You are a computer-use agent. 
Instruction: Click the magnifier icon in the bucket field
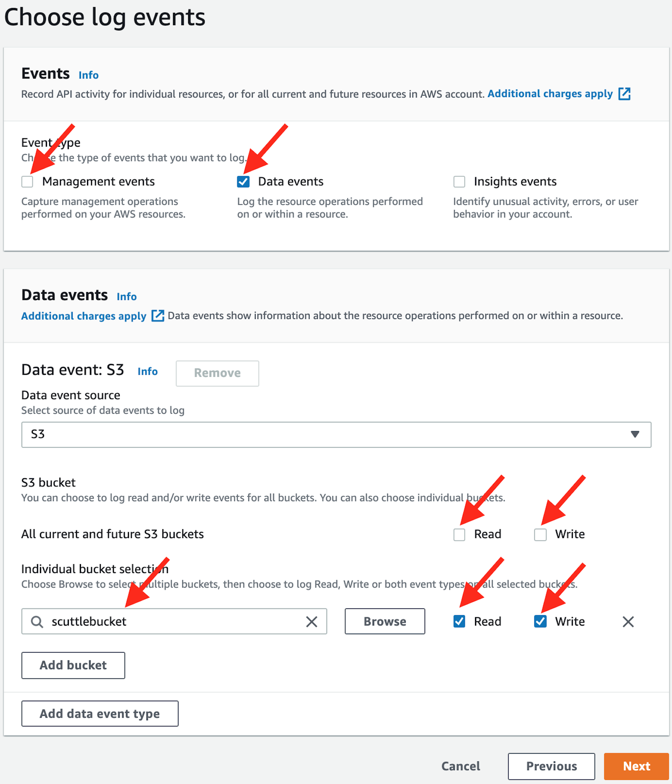point(37,622)
